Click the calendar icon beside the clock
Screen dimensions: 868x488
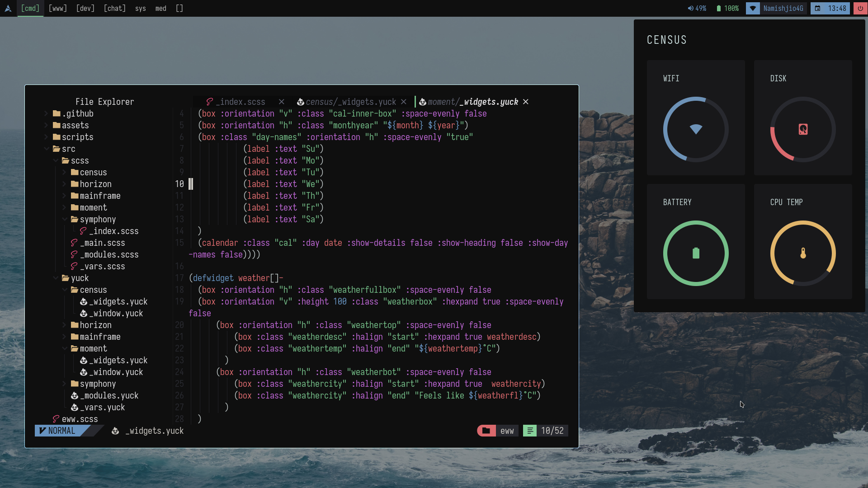(x=817, y=8)
